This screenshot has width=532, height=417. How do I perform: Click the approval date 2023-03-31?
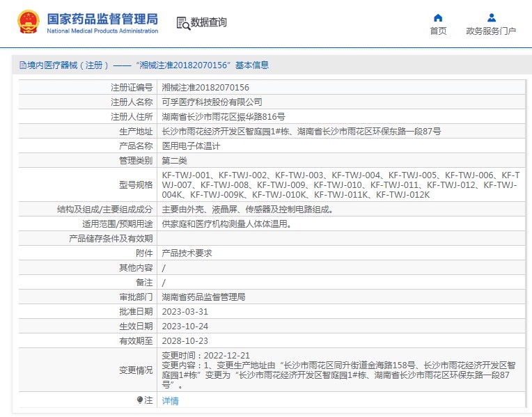click(185, 311)
